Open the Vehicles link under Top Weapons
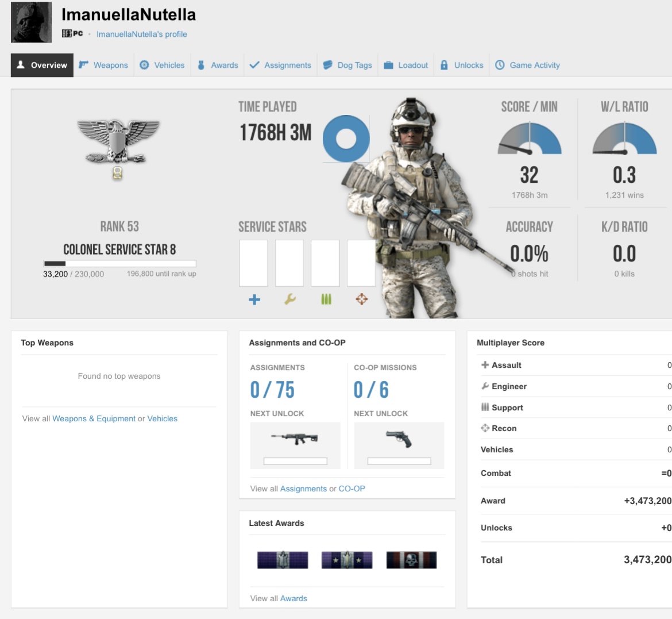This screenshot has height=619, width=672. (163, 418)
